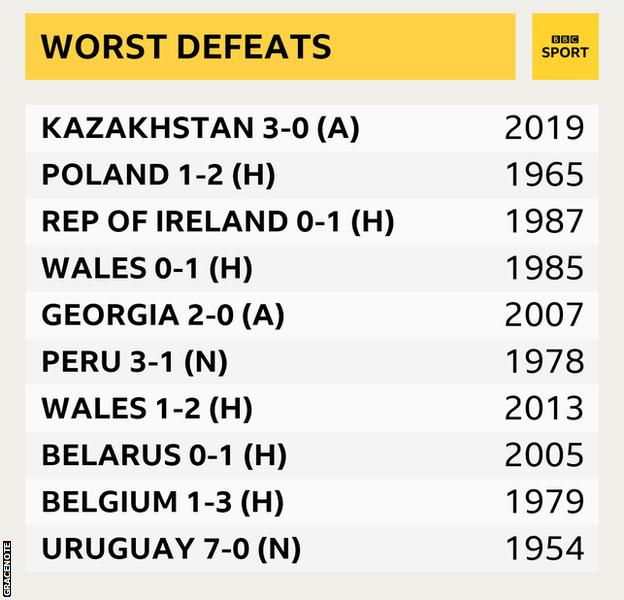Viewport: 624px width, 600px height.
Task: Select the Rep of Ireland 0-1 row
Action: [312, 221]
